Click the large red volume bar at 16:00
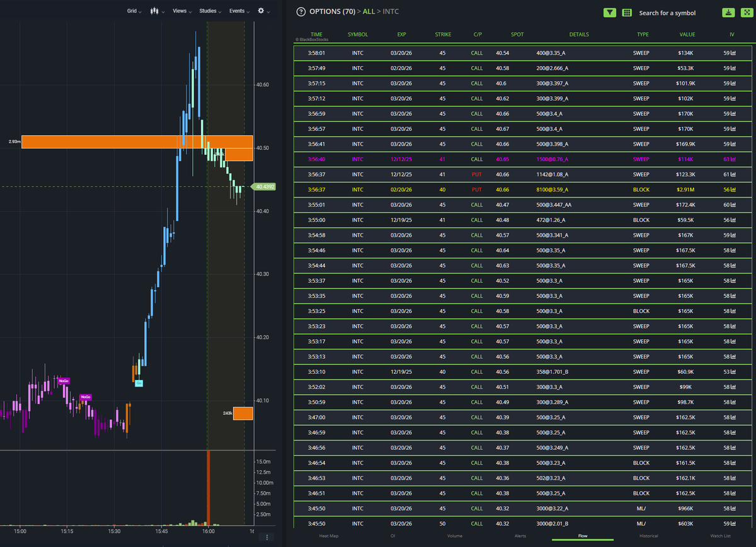The image size is (756, 547). click(x=208, y=487)
